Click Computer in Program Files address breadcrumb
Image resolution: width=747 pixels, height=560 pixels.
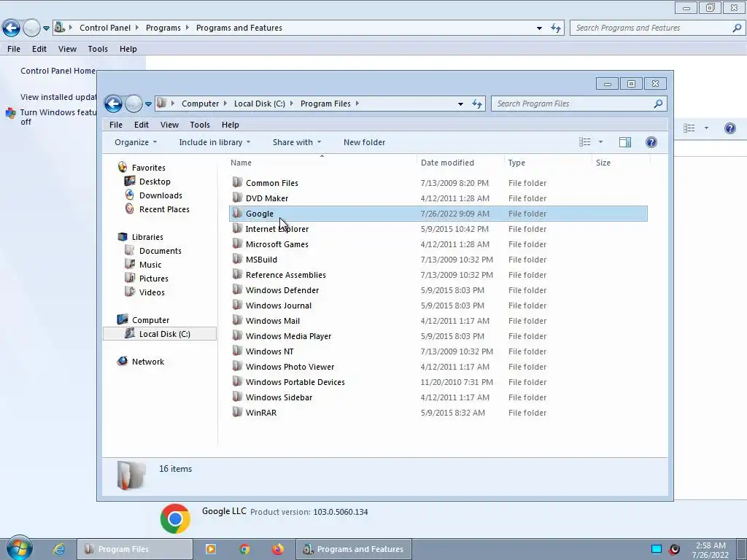[x=200, y=104]
